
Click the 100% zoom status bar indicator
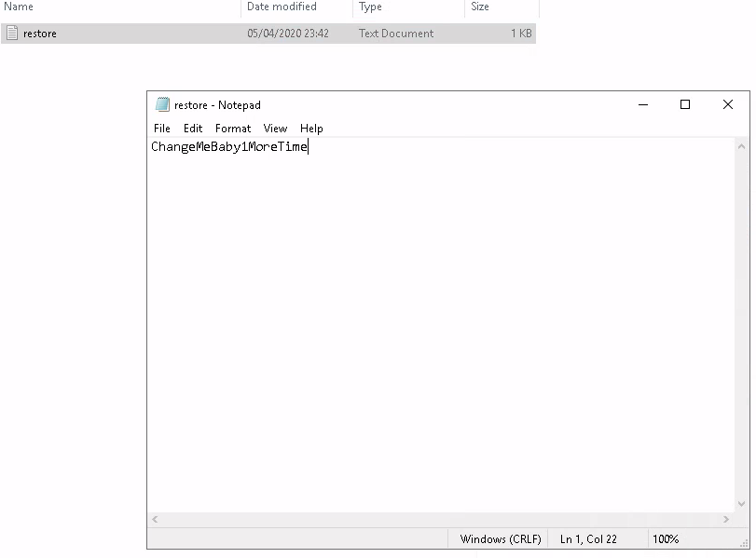pos(666,539)
